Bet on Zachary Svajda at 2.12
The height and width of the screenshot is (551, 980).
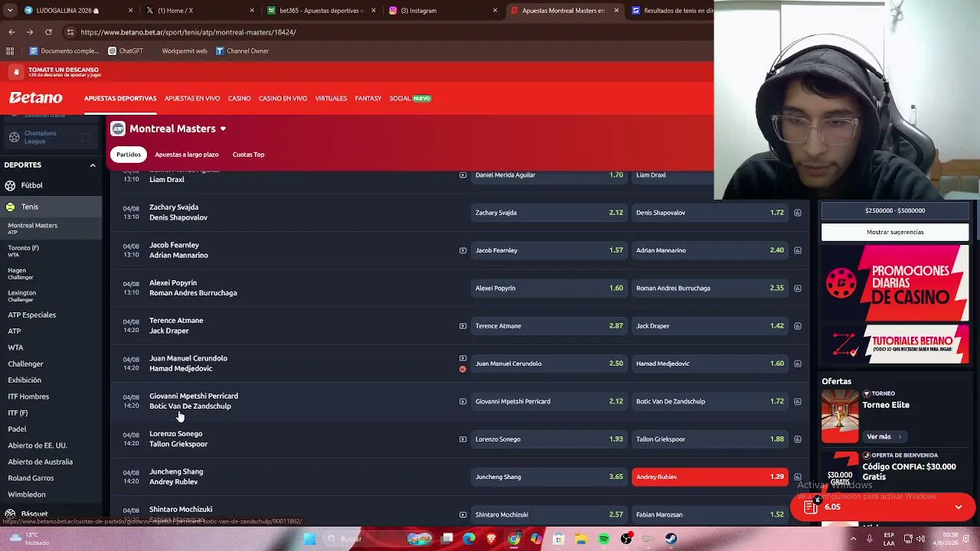pos(549,213)
